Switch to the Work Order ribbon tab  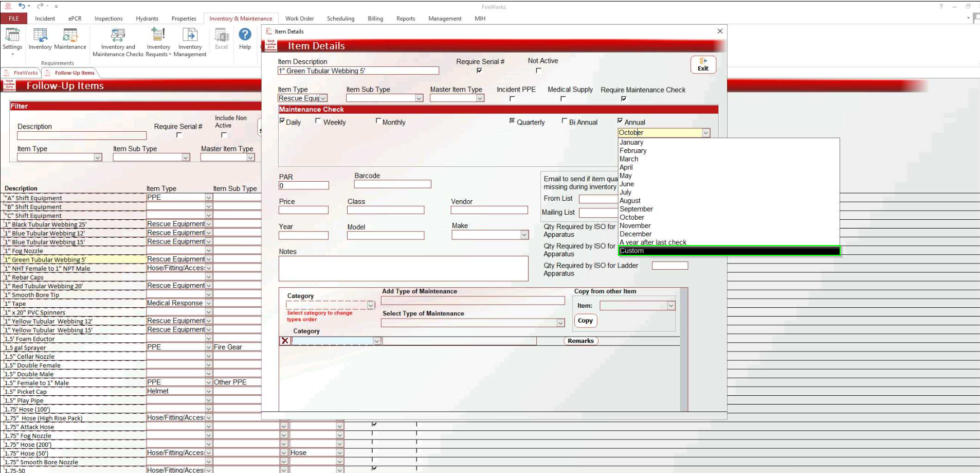299,19
